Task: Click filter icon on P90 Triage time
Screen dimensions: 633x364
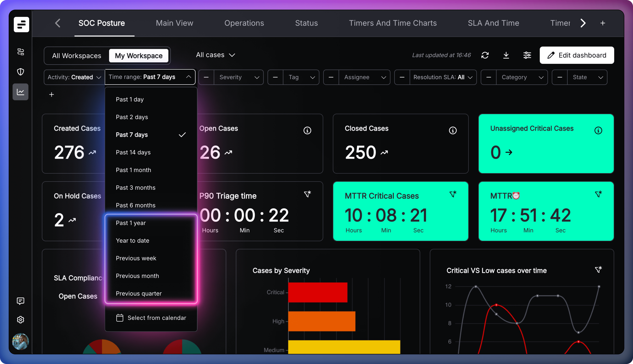Action: point(307,194)
